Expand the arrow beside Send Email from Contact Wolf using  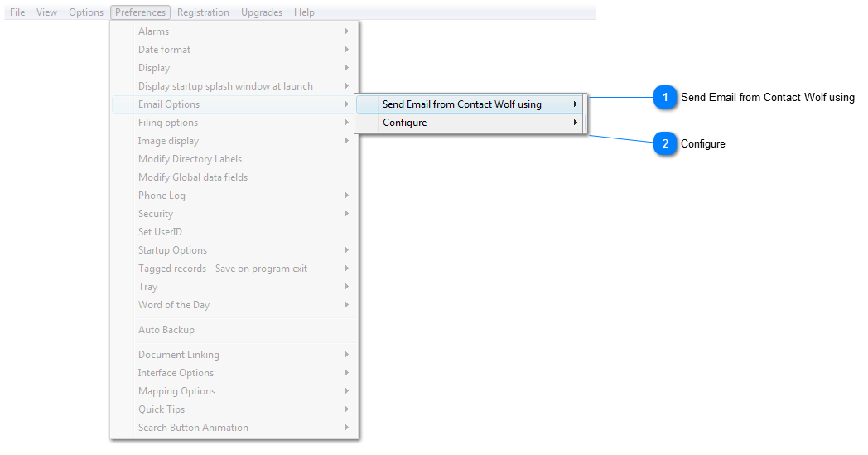575,104
